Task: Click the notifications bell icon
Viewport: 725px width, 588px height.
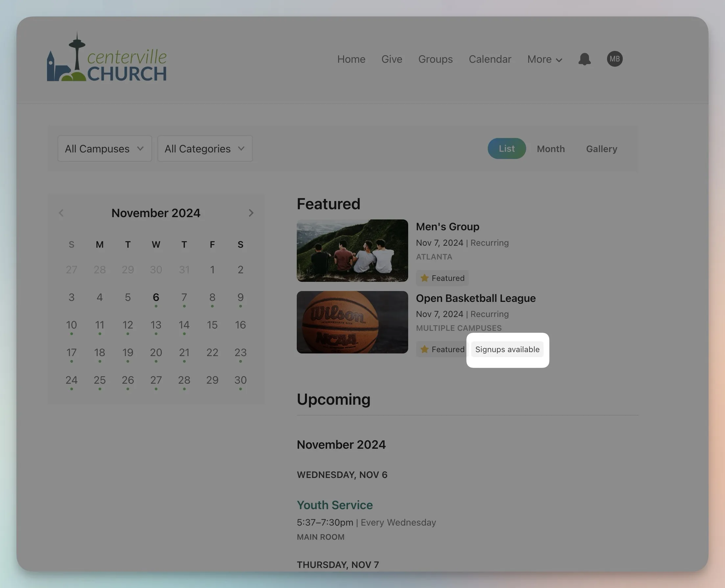Action: (x=584, y=59)
